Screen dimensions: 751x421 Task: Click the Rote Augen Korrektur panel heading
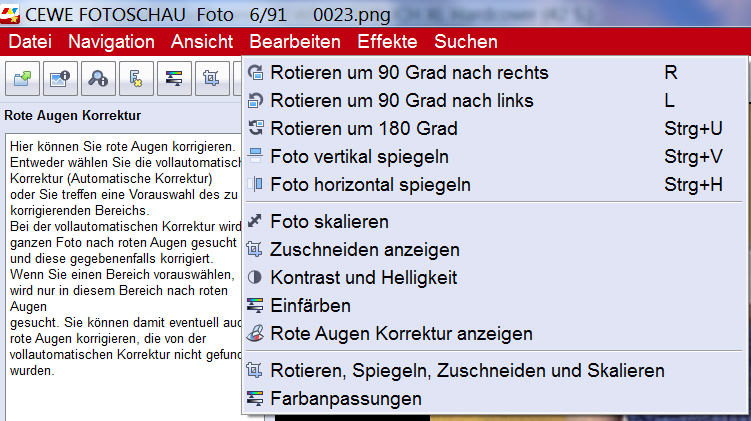[72, 115]
